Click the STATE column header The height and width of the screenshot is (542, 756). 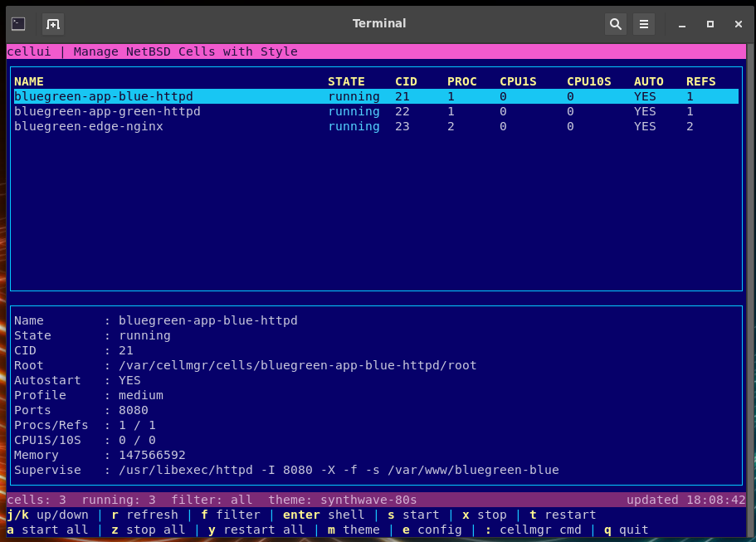[x=346, y=81]
